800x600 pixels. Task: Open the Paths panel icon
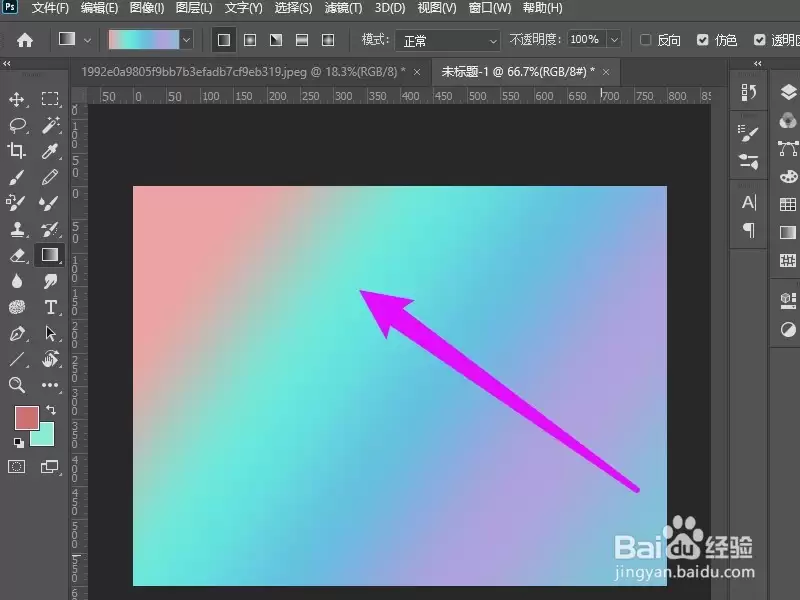point(788,148)
